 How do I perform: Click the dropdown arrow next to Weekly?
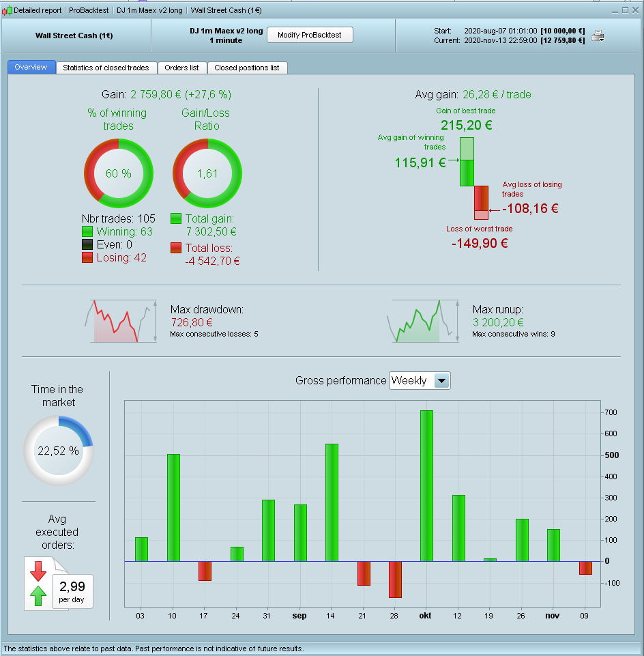click(x=441, y=381)
